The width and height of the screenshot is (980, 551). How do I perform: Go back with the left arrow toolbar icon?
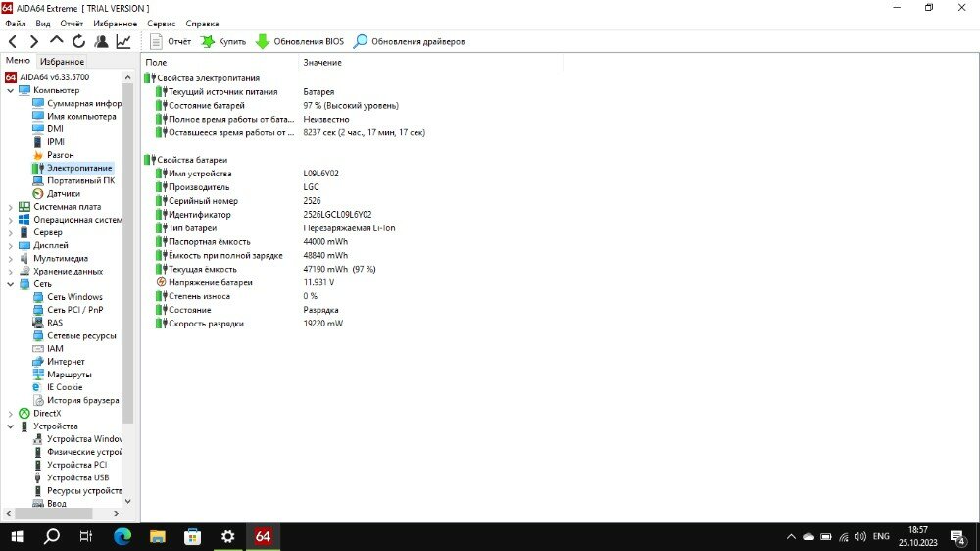(x=13, y=42)
